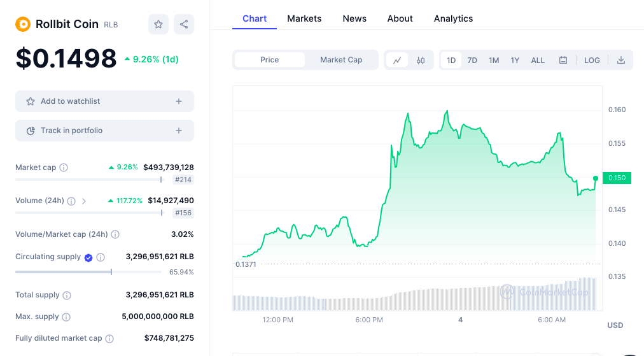Open the Market cap info tooltip icon

[x=64, y=167]
